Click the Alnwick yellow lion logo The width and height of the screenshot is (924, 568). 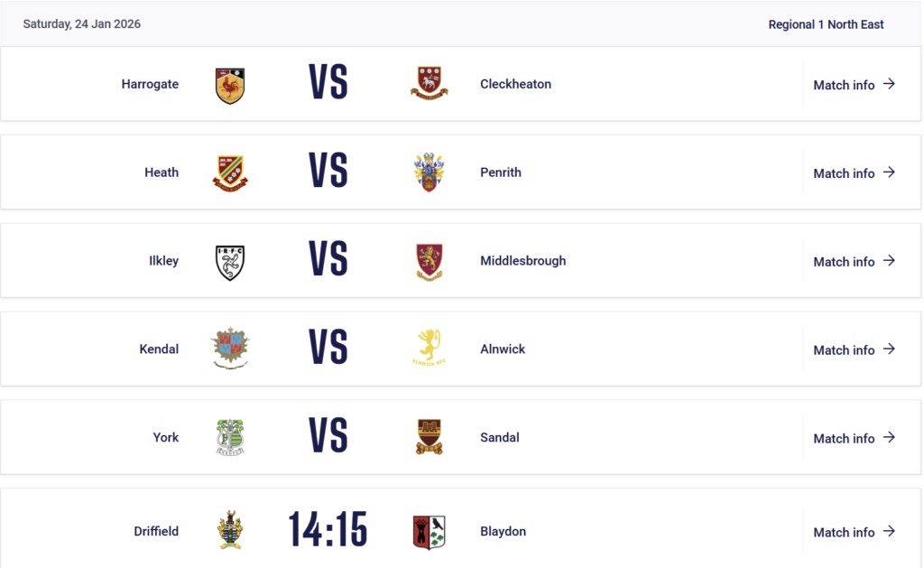[x=429, y=348]
